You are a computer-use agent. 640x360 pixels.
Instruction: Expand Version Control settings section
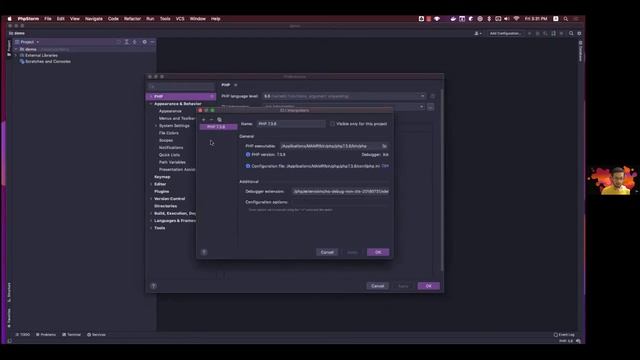point(151,199)
